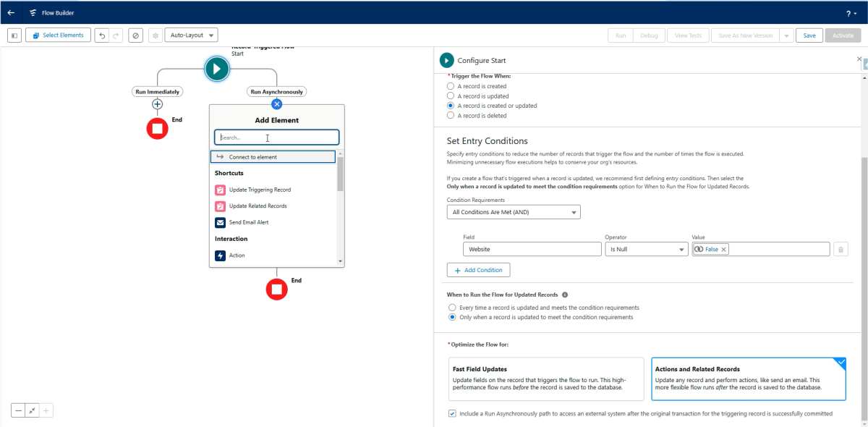Fit the flow to the canvas view

click(x=33, y=410)
